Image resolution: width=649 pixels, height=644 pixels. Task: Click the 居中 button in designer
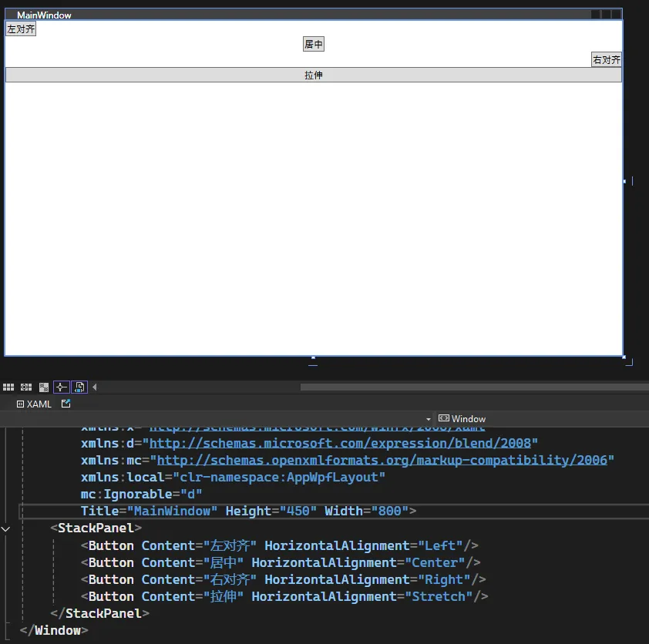coord(314,45)
